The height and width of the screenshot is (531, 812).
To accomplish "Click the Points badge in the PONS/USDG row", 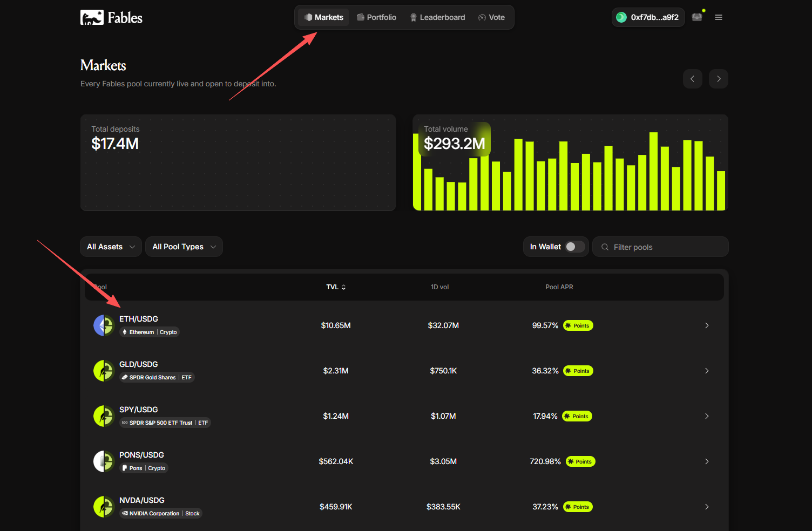I will [580, 461].
